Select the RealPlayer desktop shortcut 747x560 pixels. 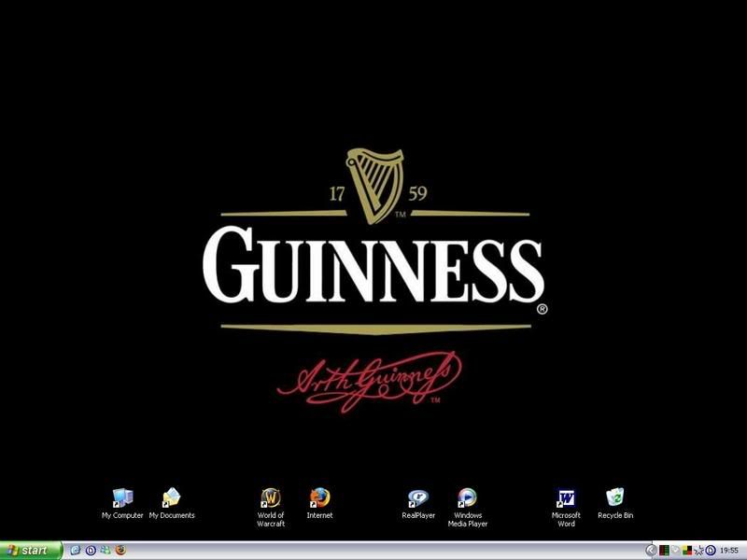coord(418,503)
